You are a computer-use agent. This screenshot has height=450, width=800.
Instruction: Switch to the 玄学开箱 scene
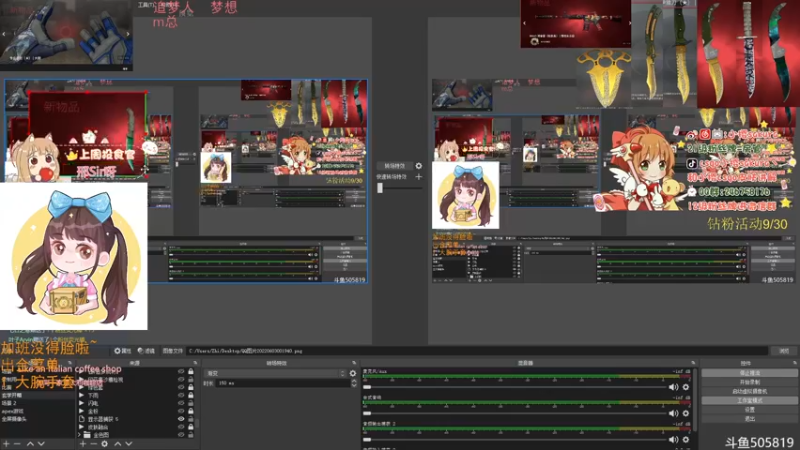[x=37, y=395]
